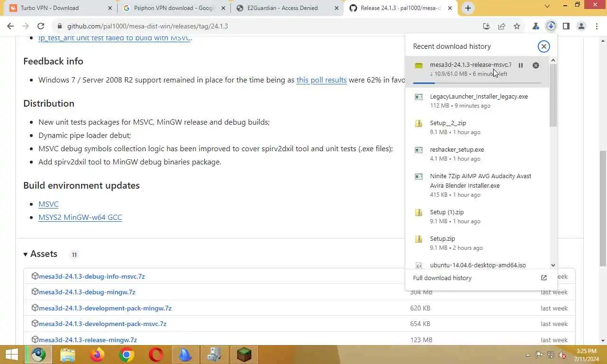Launch Opera from the taskbar
Image resolution: width=607 pixels, height=364 pixels.
156,355
